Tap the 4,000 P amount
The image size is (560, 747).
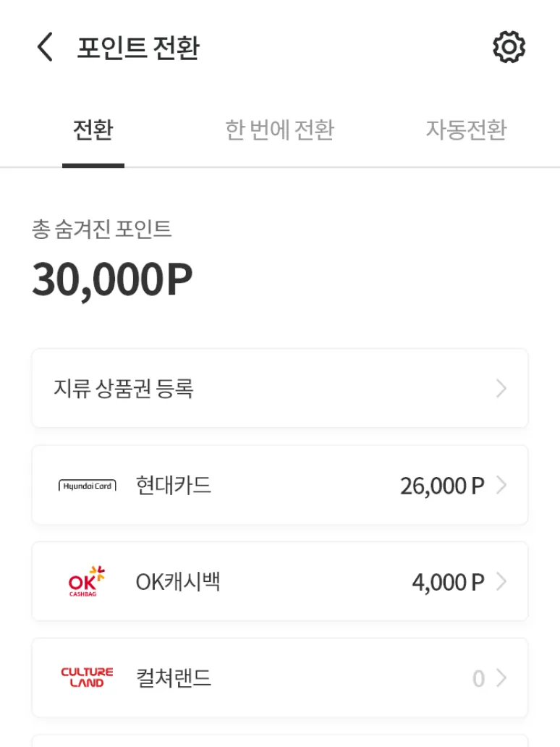tap(448, 583)
